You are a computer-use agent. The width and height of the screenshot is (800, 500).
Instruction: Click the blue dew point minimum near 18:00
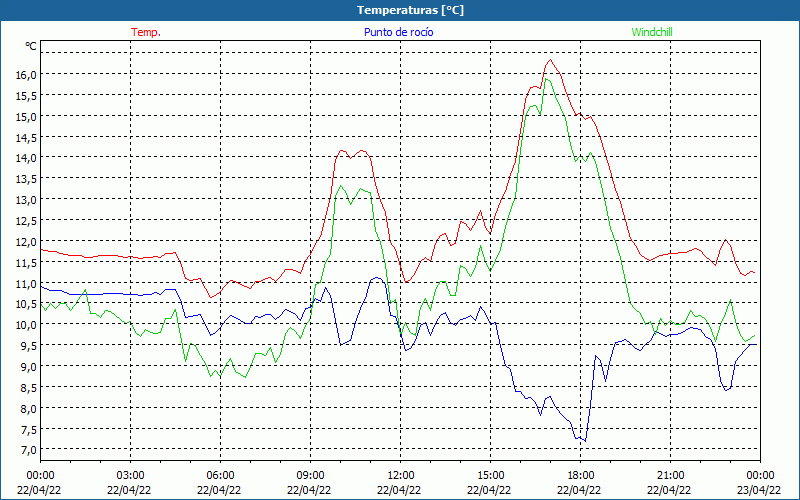pyautogui.click(x=585, y=441)
